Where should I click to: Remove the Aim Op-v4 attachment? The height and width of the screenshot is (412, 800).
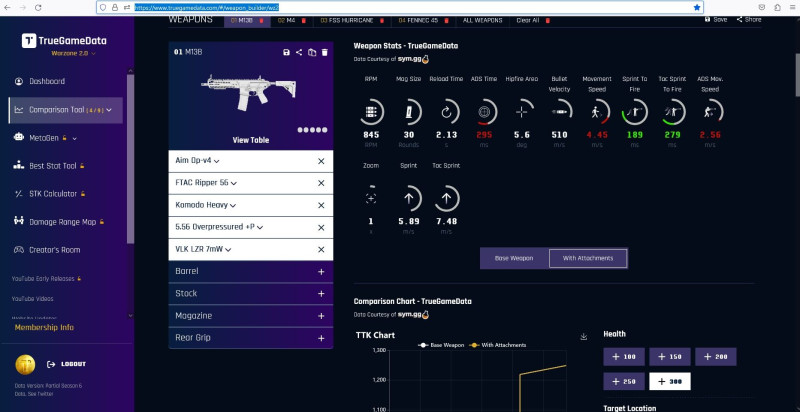tap(321, 161)
